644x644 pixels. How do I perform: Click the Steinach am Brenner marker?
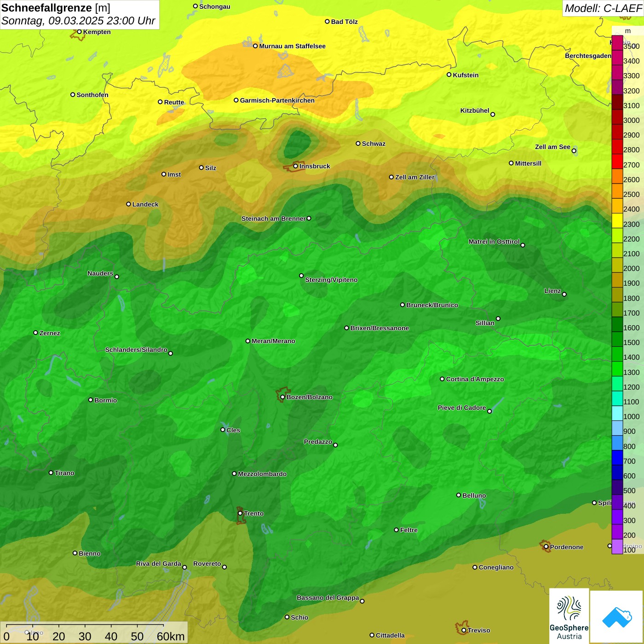click(x=309, y=218)
